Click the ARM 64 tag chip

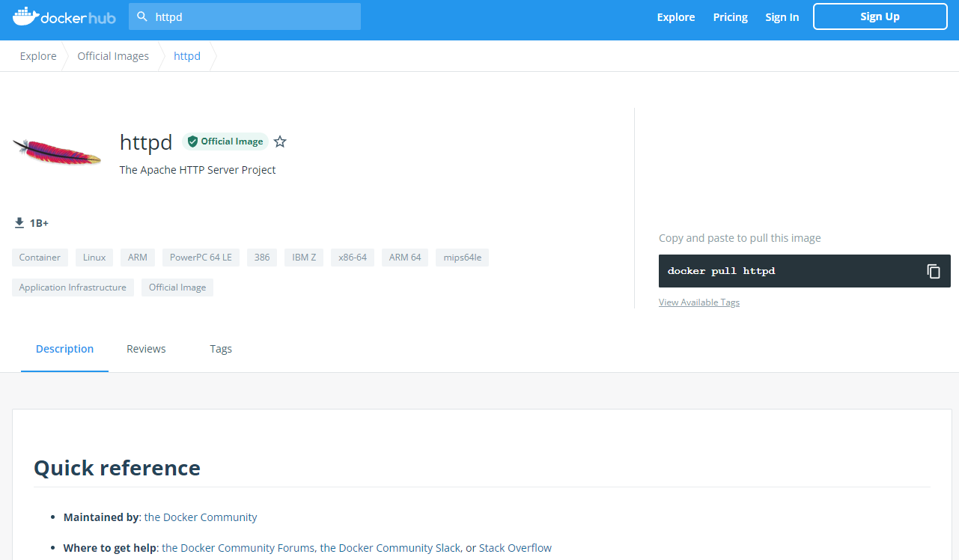405,258
